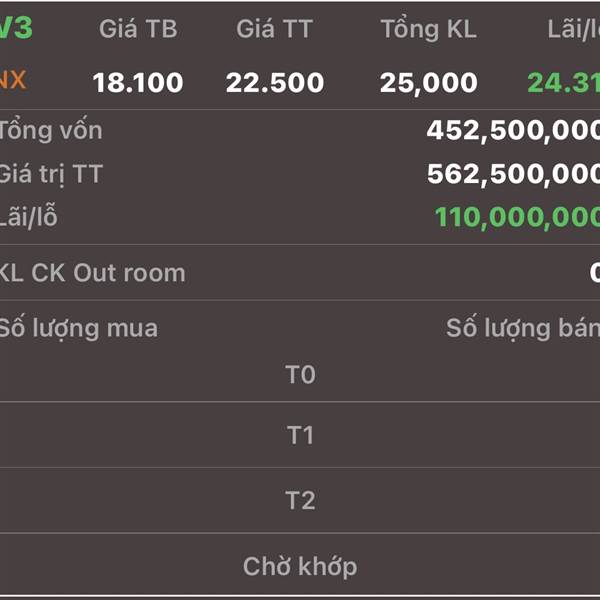The image size is (600, 600).
Task: Select the T1 row
Action: (x=300, y=435)
